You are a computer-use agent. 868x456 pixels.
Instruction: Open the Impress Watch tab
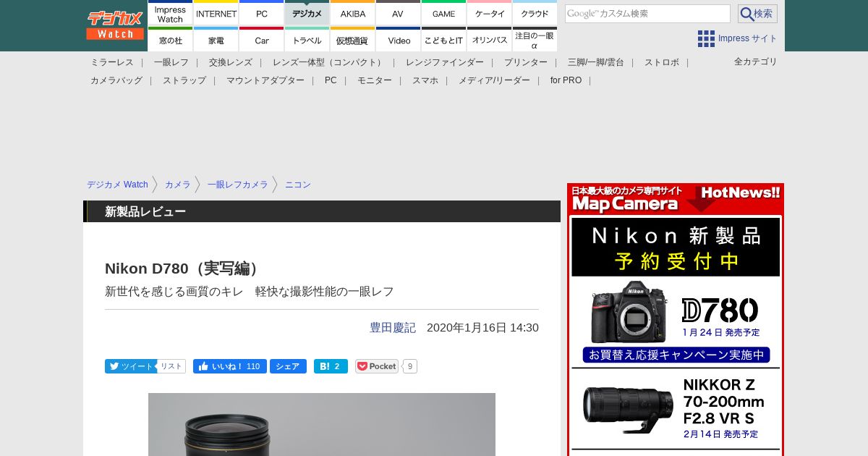171,13
